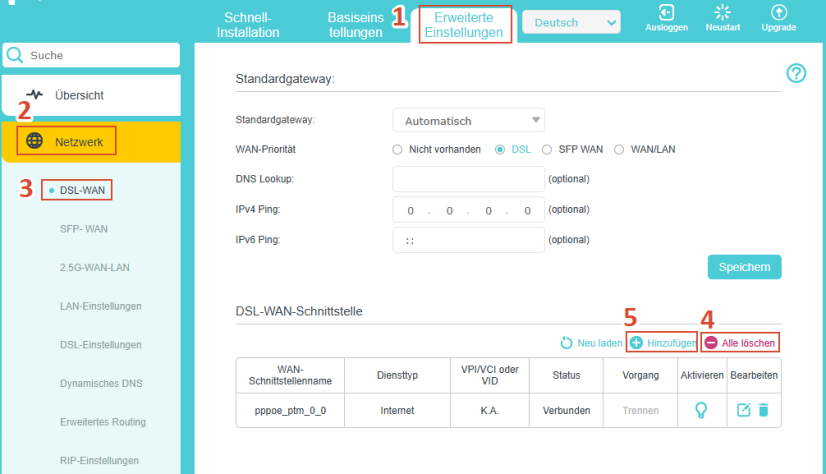Click the Alle löschen minus icon

point(711,343)
